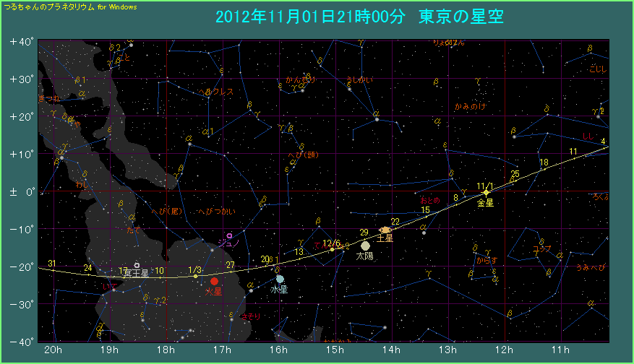
Task: Select the −20° declination axis label
Action: [22, 266]
